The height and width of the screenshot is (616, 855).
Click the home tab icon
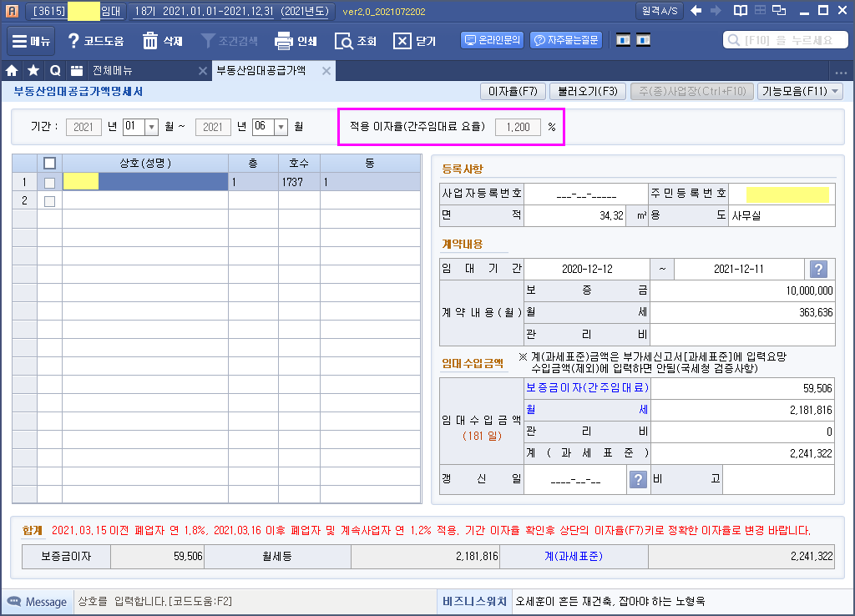(12, 70)
